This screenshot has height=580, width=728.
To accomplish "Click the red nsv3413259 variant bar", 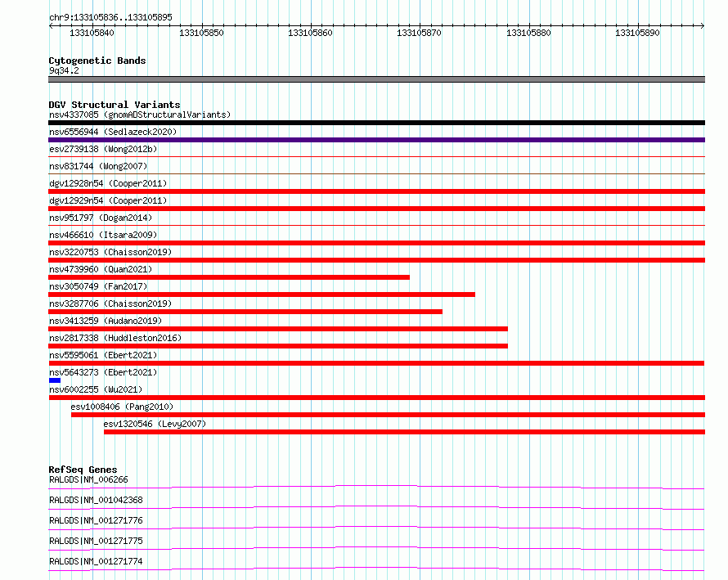I will [x=278, y=329].
